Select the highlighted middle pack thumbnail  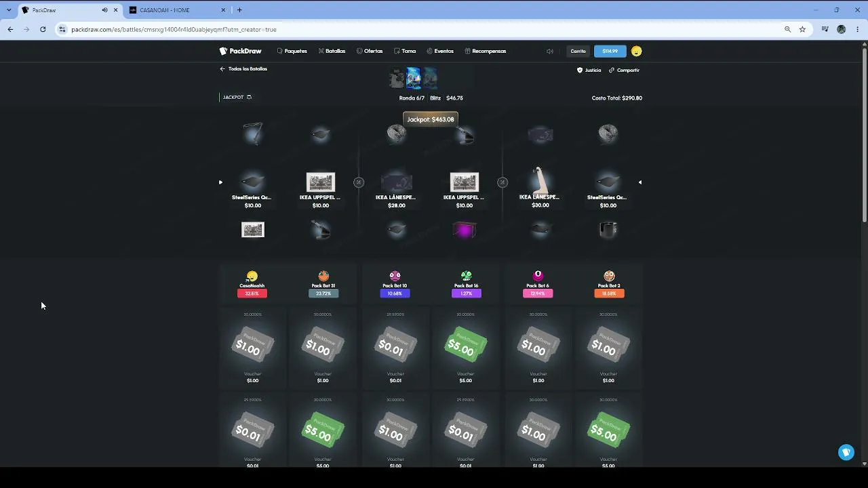pos(413,79)
